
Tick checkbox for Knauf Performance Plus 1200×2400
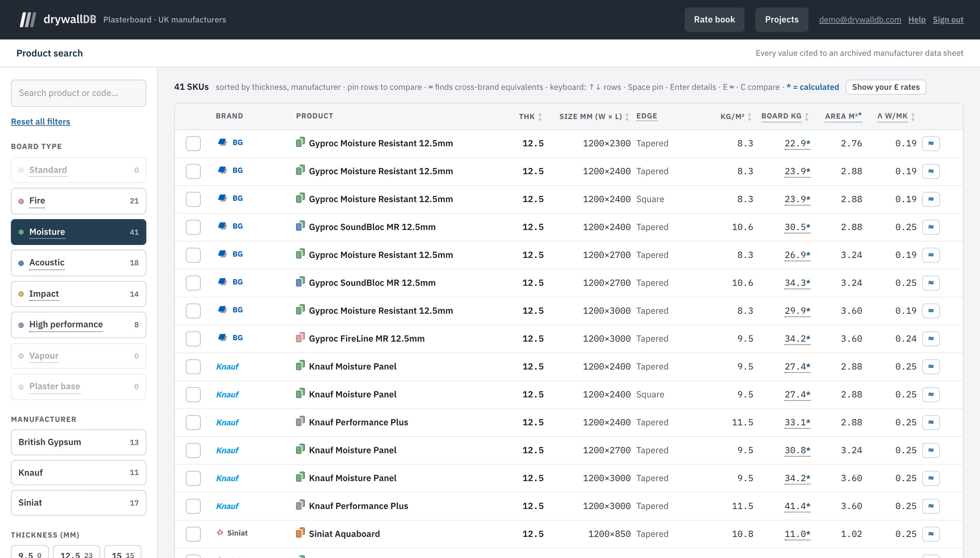193,423
